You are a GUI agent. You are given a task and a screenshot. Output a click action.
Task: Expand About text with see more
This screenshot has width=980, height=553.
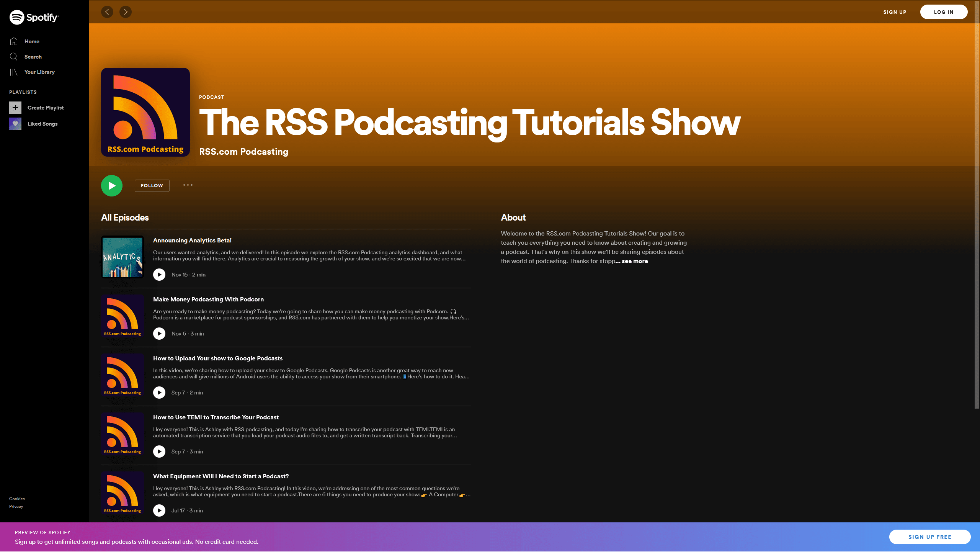635,261
